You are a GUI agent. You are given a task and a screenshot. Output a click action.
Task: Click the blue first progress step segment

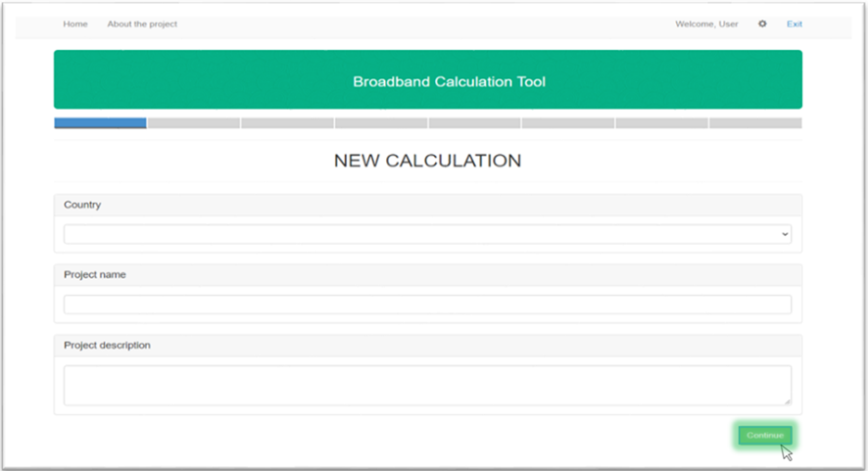click(x=100, y=123)
